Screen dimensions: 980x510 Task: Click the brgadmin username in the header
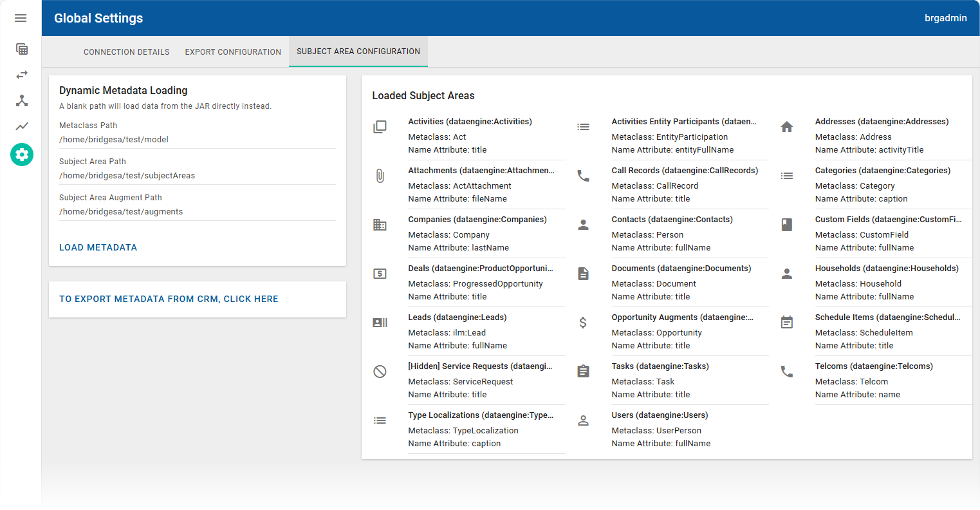click(x=946, y=17)
